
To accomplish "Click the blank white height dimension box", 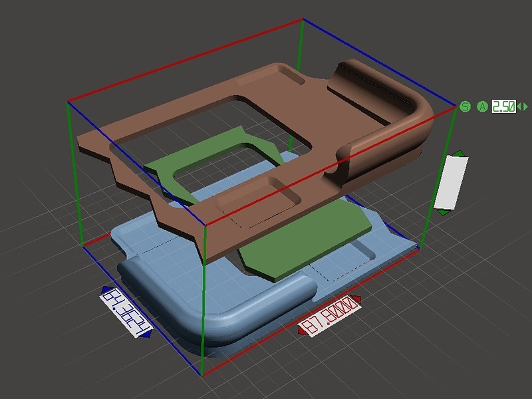I will 452,182.
